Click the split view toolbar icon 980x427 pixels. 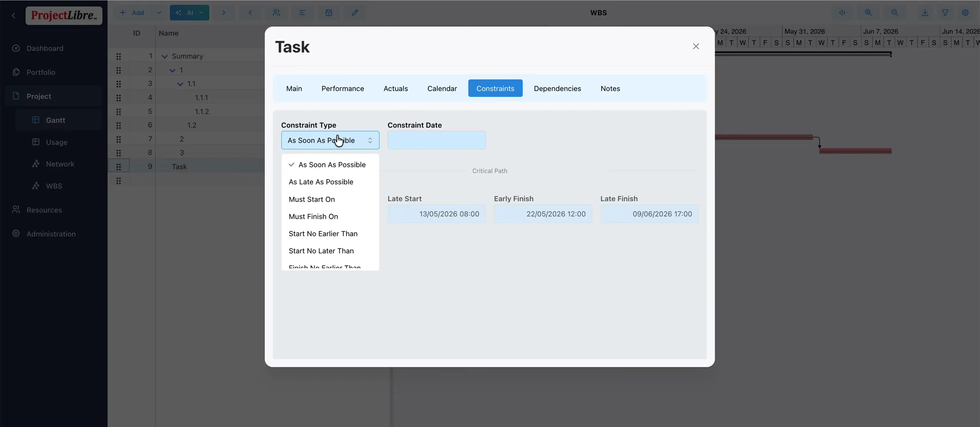(x=842, y=13)
